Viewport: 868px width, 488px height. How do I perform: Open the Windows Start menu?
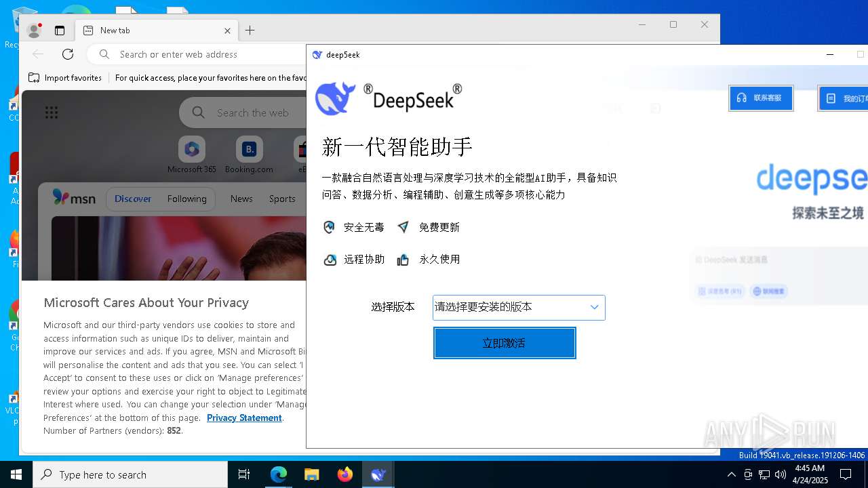pos(16,474)
